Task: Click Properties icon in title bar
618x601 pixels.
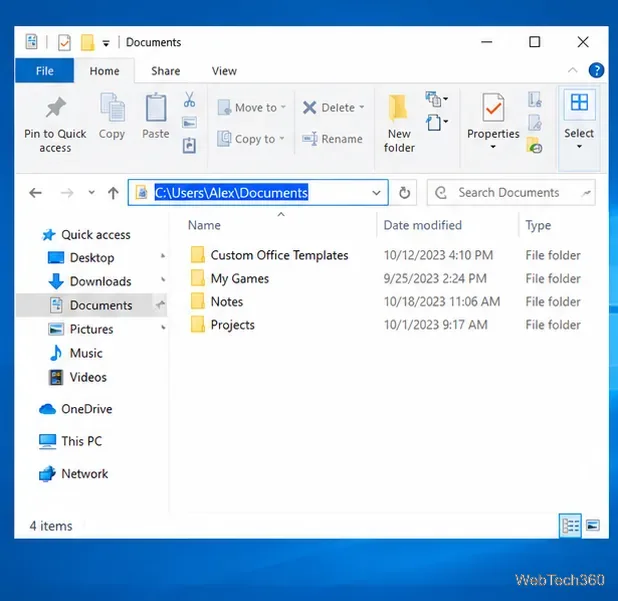Action: pyautogui.click(x=64, y=43)
